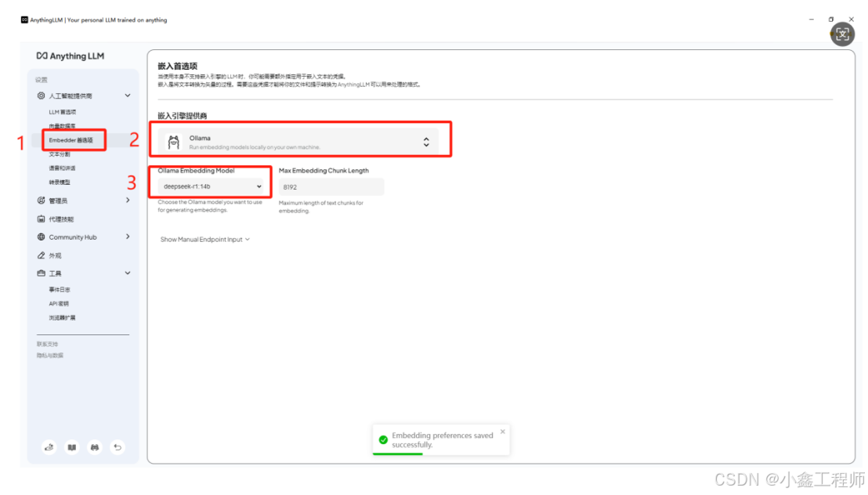Expand the Community Hub chevron

tap(128, 237)
